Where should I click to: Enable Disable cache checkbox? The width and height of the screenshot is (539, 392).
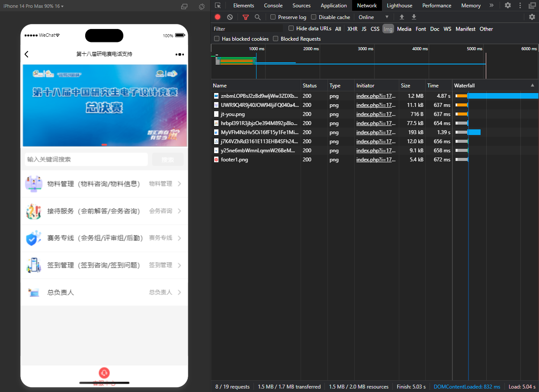[x=314, y=17]
